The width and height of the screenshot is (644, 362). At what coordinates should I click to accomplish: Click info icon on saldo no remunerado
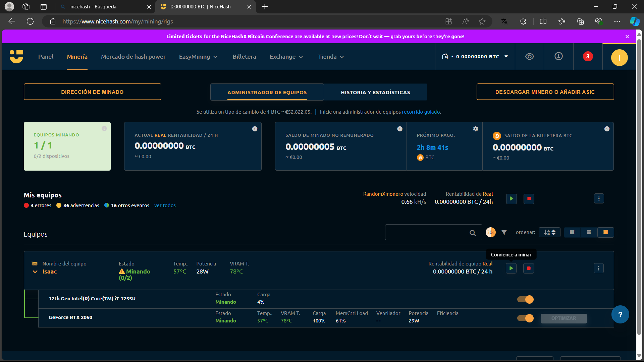(399, 129)
